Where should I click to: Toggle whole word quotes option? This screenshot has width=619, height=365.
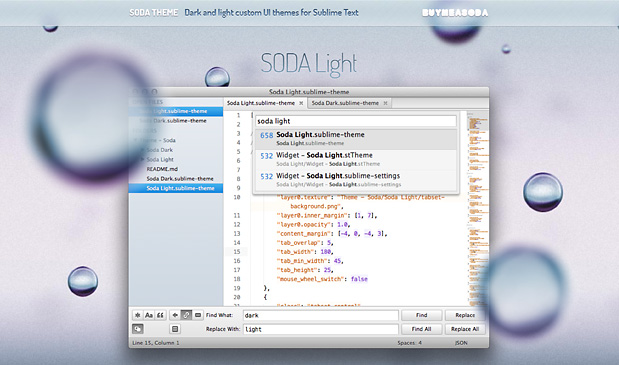(160, 315)
